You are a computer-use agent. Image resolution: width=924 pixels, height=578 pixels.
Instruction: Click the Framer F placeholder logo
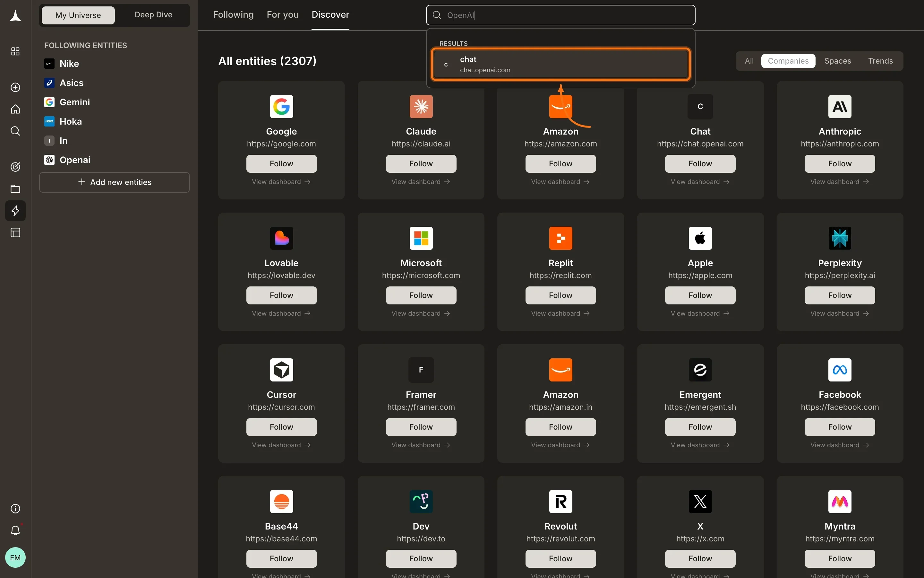pos(421,370)
